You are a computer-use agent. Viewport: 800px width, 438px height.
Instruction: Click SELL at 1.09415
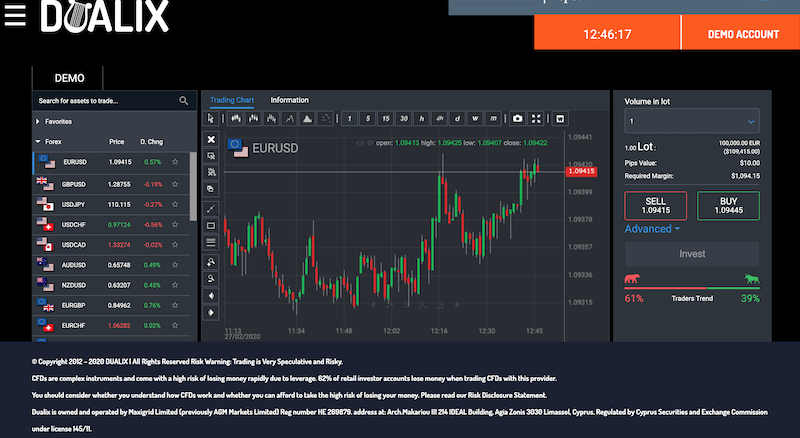pos(656,206)
